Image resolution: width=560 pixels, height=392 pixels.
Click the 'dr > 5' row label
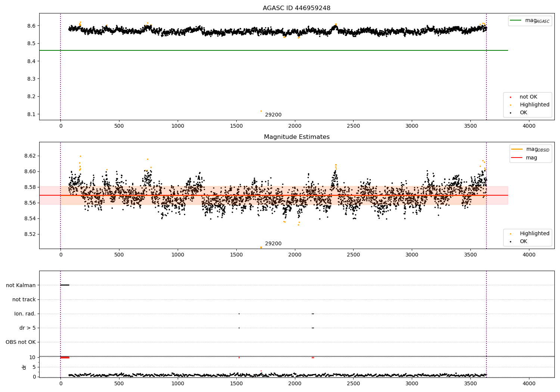click(28, 328)
